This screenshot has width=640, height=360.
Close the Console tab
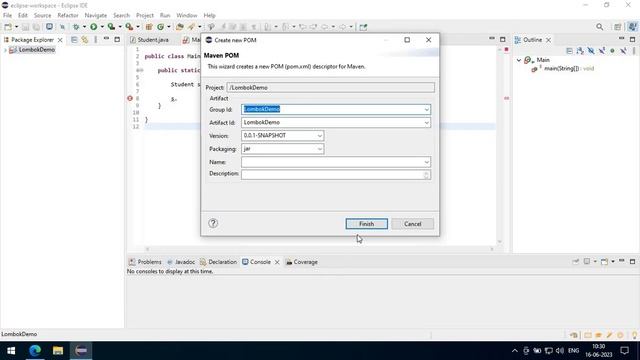pos(277,262)
